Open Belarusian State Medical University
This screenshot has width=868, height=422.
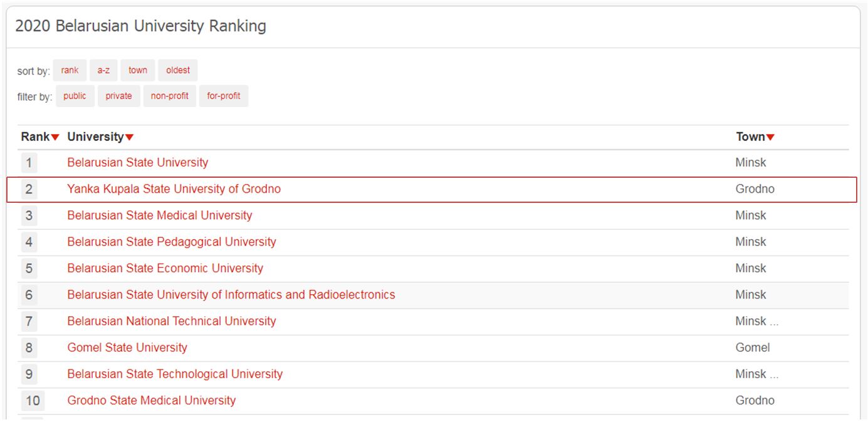[x=159, y=215]
